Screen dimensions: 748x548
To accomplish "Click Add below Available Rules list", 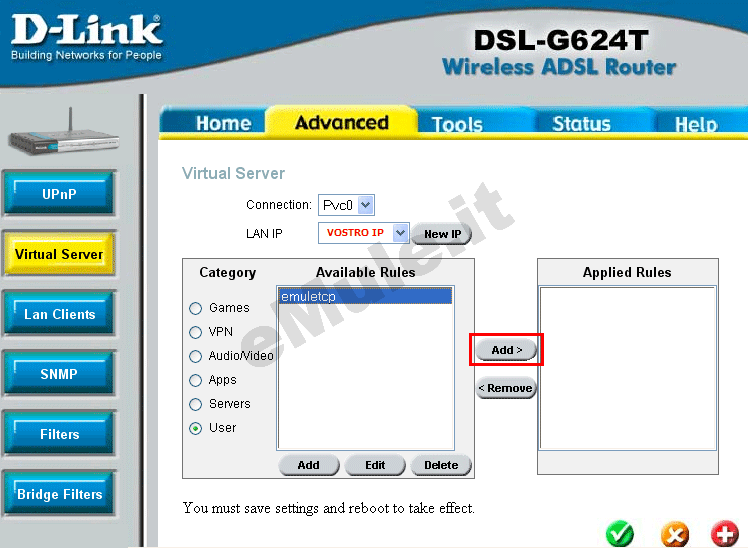I will click(309, 465).
